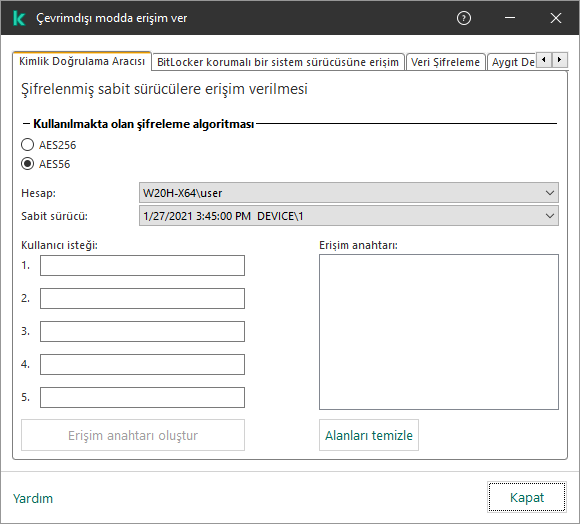Focus the third Kullanıcı isteği field
The image size is (580, 524).
click(142, 331)
